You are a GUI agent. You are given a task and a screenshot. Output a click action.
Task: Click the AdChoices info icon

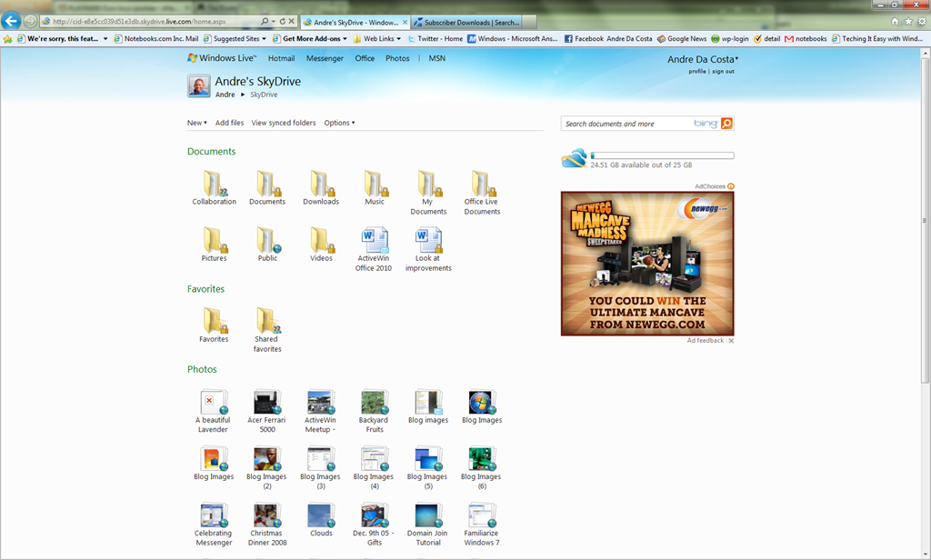click(731, 186)
